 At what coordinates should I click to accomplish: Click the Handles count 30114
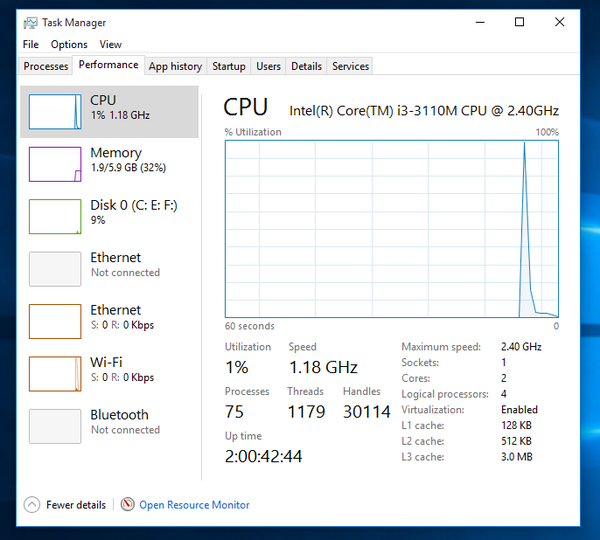pos(367,412)
